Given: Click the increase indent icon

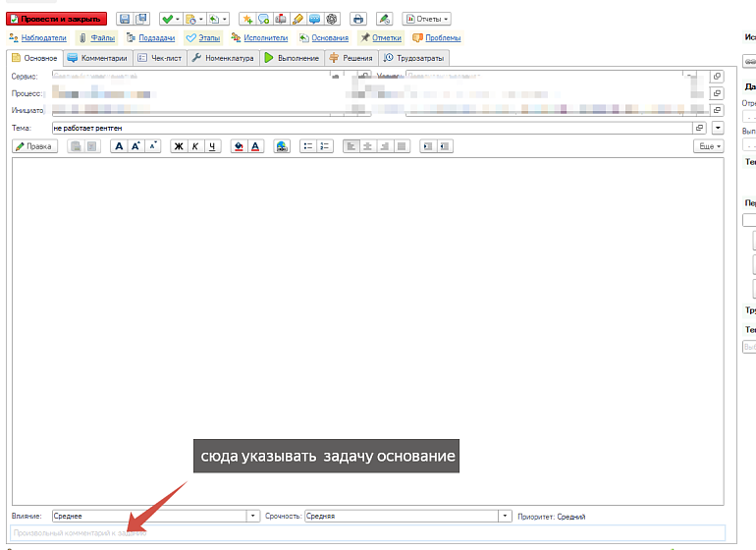Looking at the screenshot, I should pyautogui.click(x=428, y=145).
